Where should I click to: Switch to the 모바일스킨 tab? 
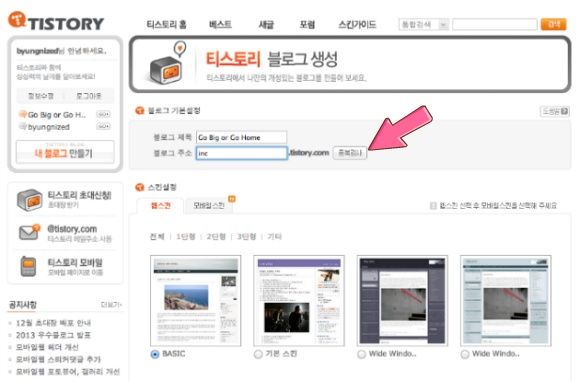(x=209, y=205)
